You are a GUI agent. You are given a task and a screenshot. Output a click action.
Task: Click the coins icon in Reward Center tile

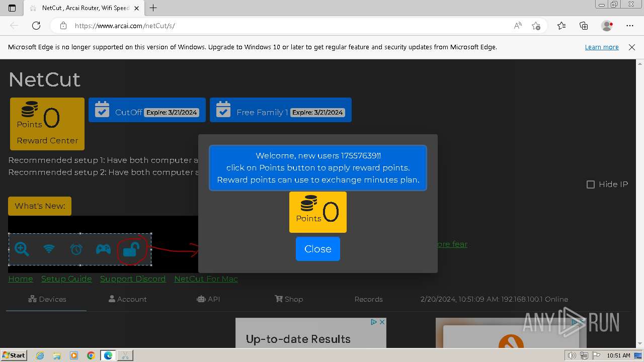(29, 110)
